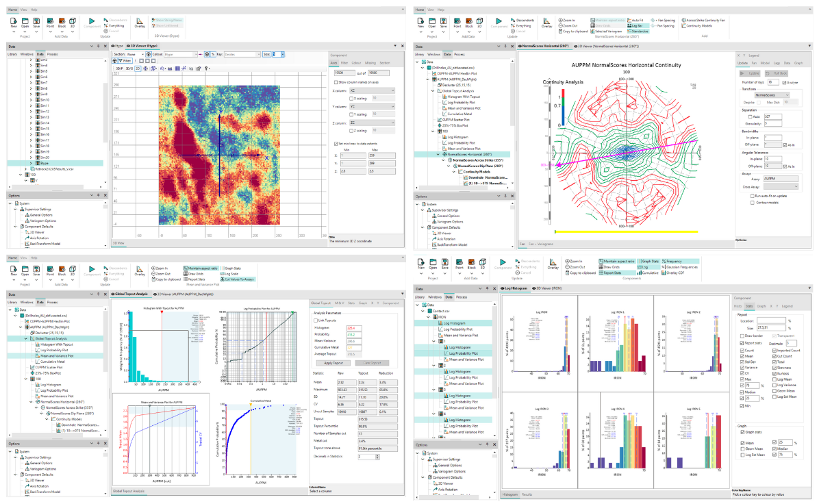Toggle Skewness checkbox
This screenshot has width=819, height=504.
(x=774, y=368)
